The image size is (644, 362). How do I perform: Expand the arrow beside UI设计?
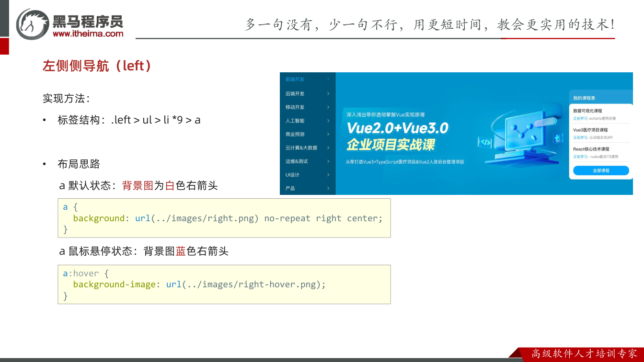[x=328, y=175]
